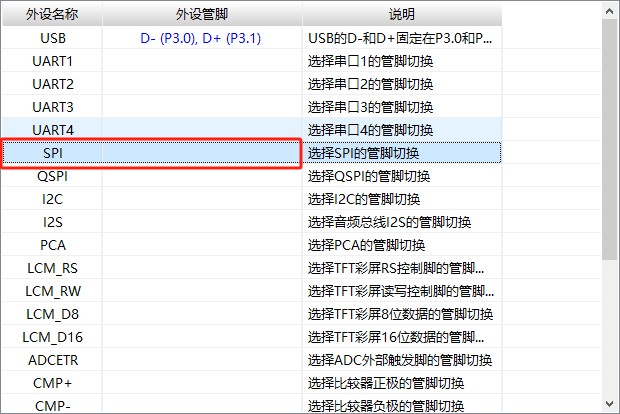Select the USB peripheral row
Screen dimensions: 620x414
[x=252, y=38]
